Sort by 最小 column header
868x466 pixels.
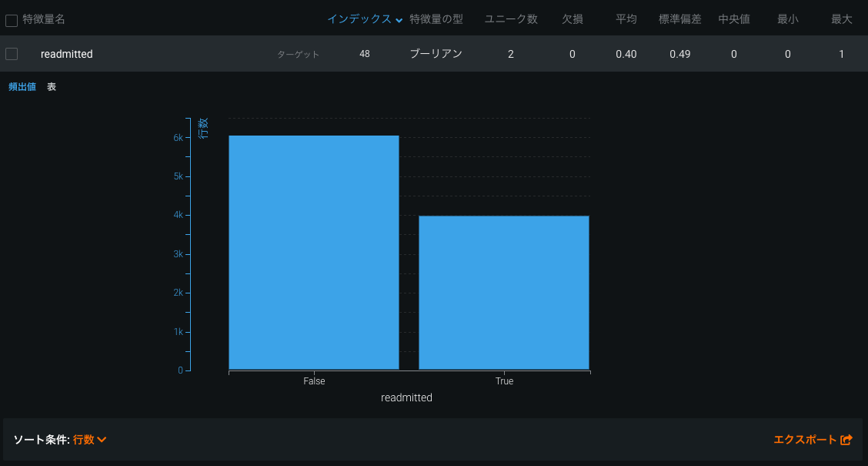788,19
